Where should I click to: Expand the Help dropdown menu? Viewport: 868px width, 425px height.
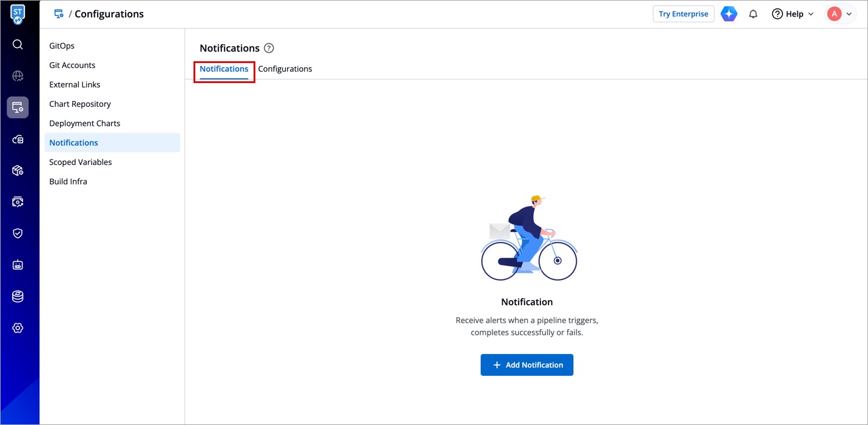(793, 14)
